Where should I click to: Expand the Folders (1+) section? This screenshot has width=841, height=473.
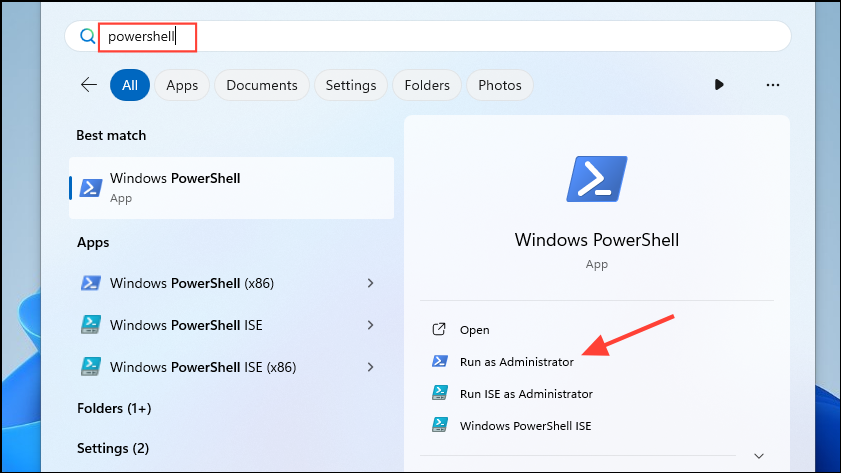(x=114, y=408)
